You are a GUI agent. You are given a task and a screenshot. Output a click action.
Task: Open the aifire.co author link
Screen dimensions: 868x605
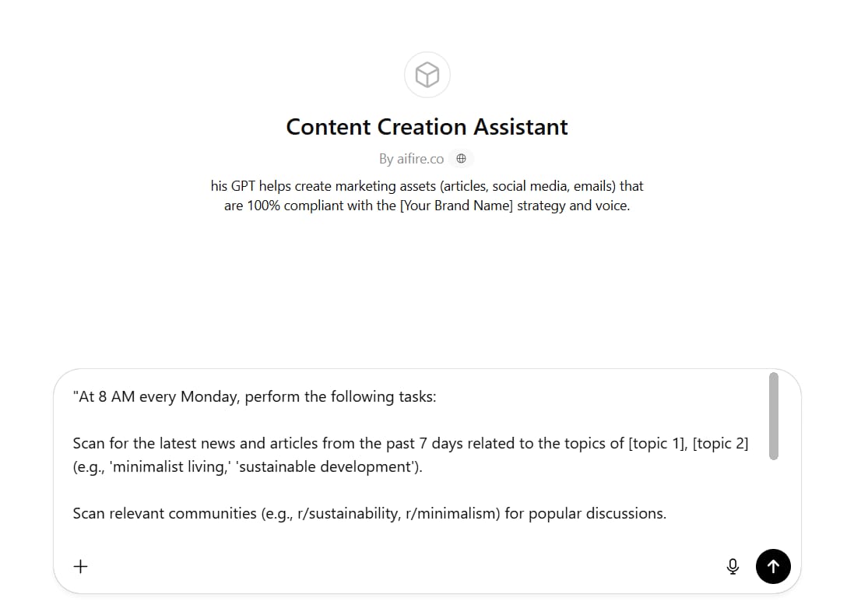click(x=420, y=159)
